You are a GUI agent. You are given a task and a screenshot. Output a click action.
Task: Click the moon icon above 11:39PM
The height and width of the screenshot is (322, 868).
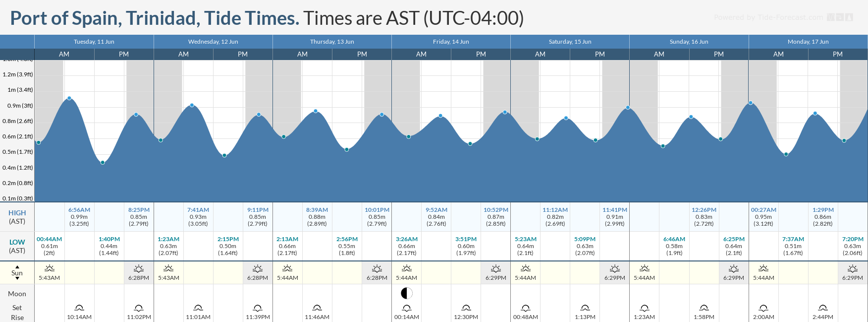tap(258, 308)
